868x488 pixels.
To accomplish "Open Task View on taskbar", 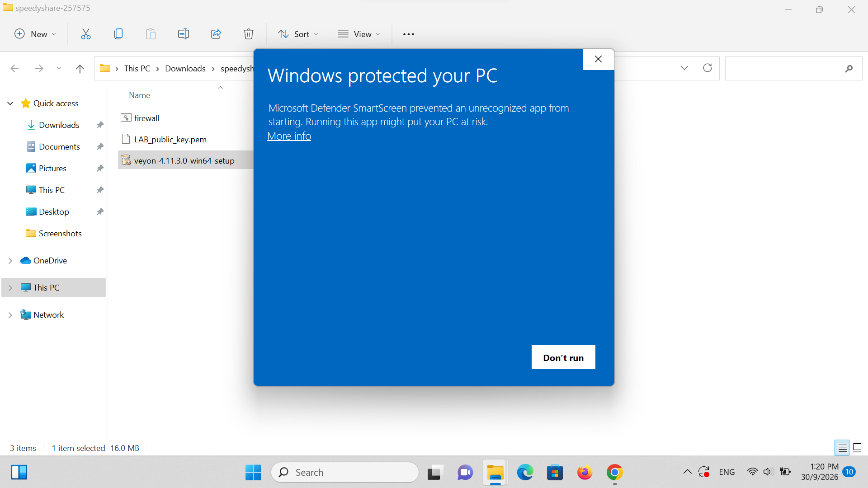I will click(x=434, y=473).
